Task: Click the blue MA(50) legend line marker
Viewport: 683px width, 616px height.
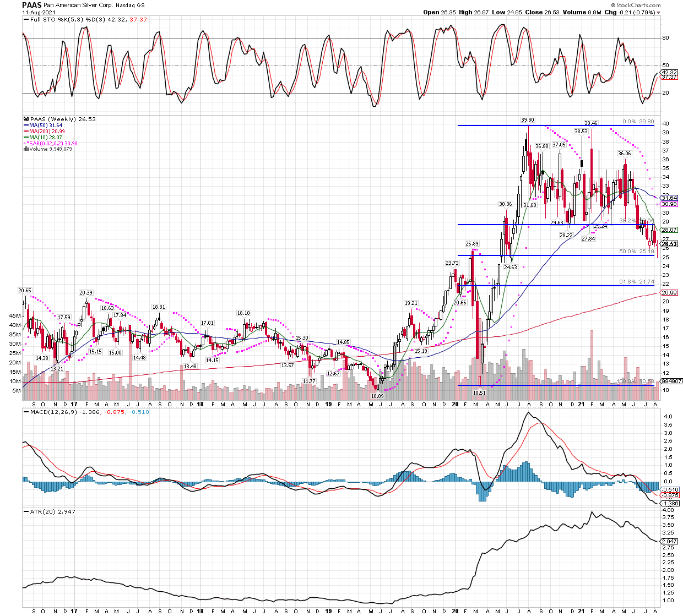Action: point(26,126)
